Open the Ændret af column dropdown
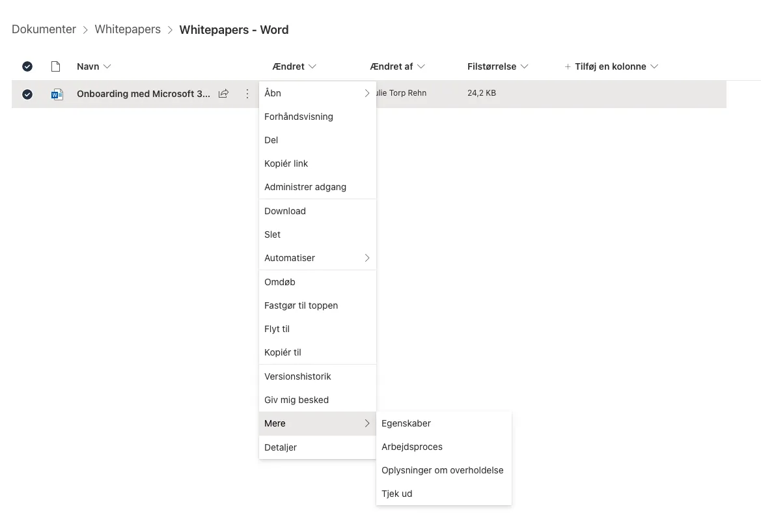 (x=397, y=66)
